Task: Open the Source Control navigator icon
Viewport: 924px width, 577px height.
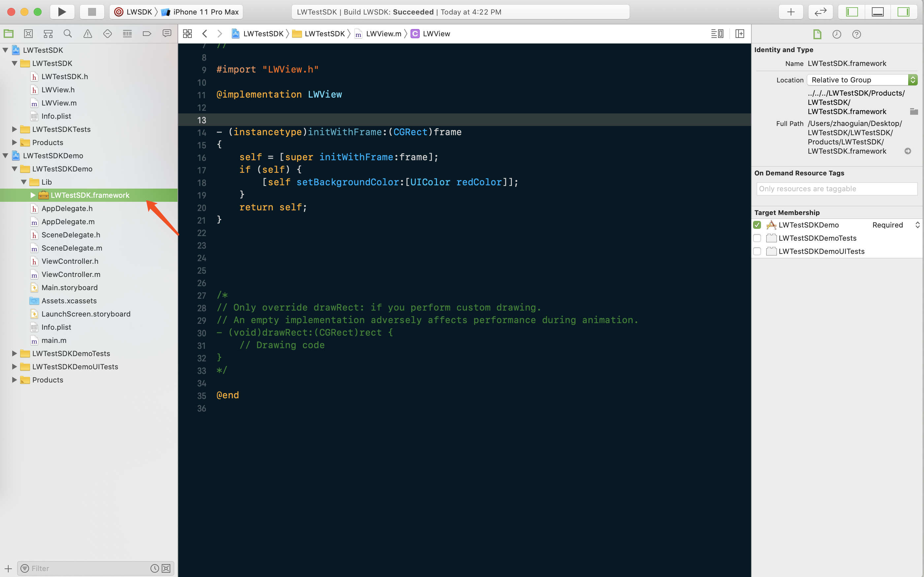Action: tap(28, 34)
